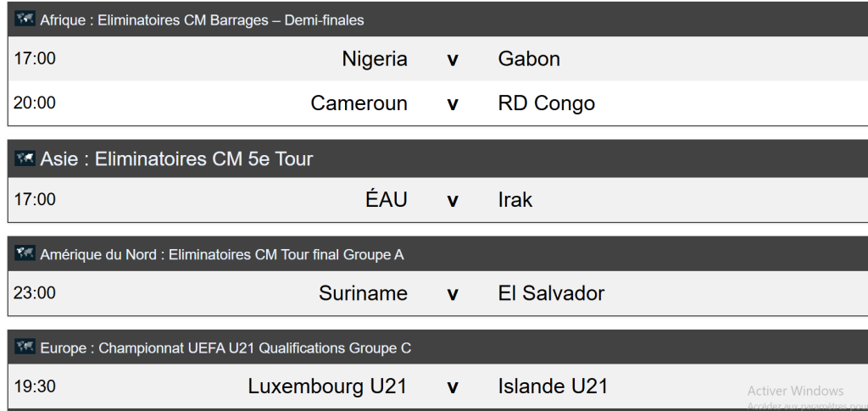Viewport: 868px width, 411px height.
Task: Select Luxembourg U21 in the fixtures
Action: point(327,386)
